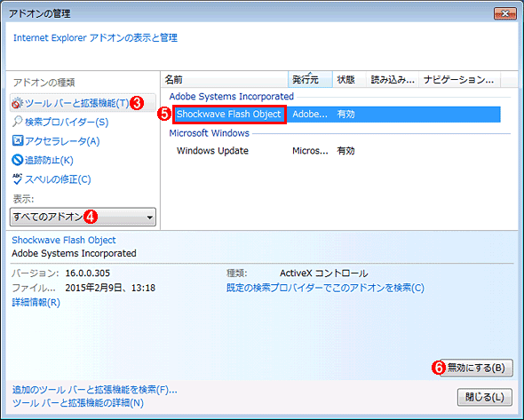Viewport: 524px width, 420px height.
Task: Click the 閉じる(L) close button
Action: point(485,397)
